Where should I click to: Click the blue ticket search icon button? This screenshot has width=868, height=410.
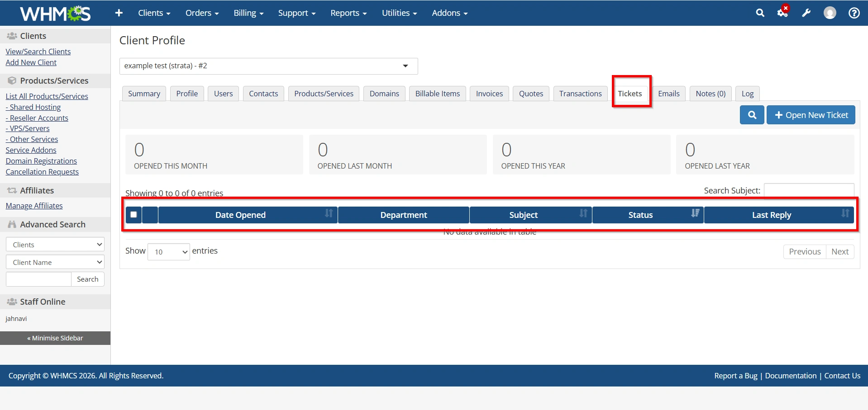[x=752, y=115]
